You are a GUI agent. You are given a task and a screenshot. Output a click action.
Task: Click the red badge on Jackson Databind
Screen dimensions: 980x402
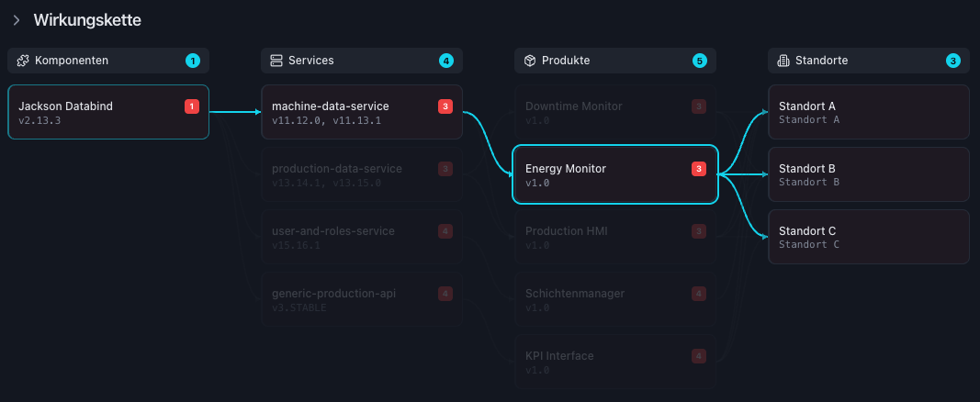pos(192,106)
